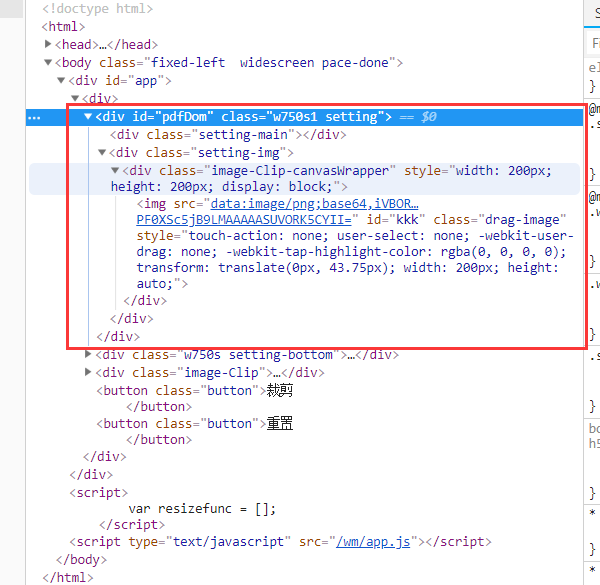Screen dimensions: 600x585
Task: Click the "fixed-left widescreen pace-done" class value
Action: point(270,63)
